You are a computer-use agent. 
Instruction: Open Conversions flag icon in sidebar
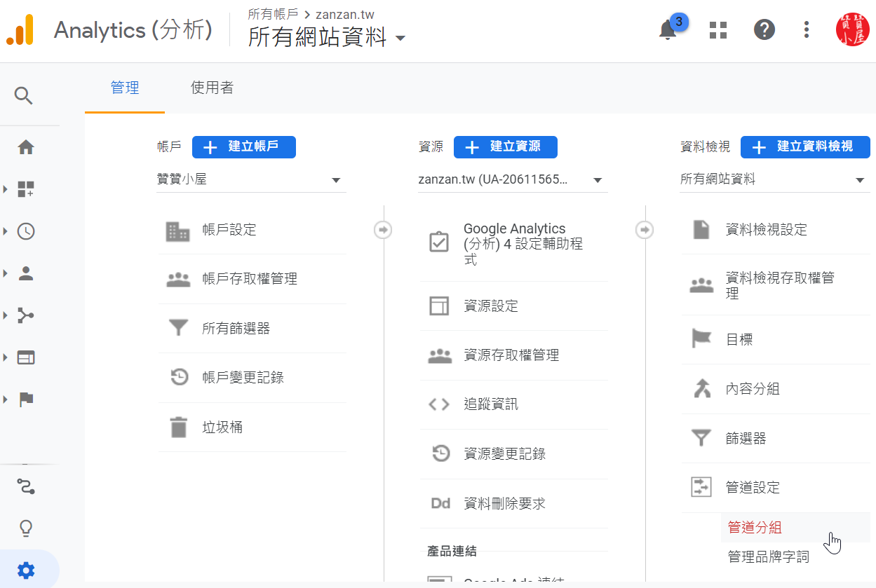tap(26, 399)
